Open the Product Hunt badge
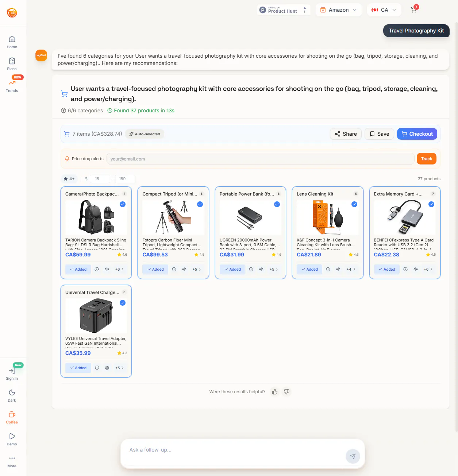Image resolution: width=458 pixels, height=476 pixels. coord(284,10)
